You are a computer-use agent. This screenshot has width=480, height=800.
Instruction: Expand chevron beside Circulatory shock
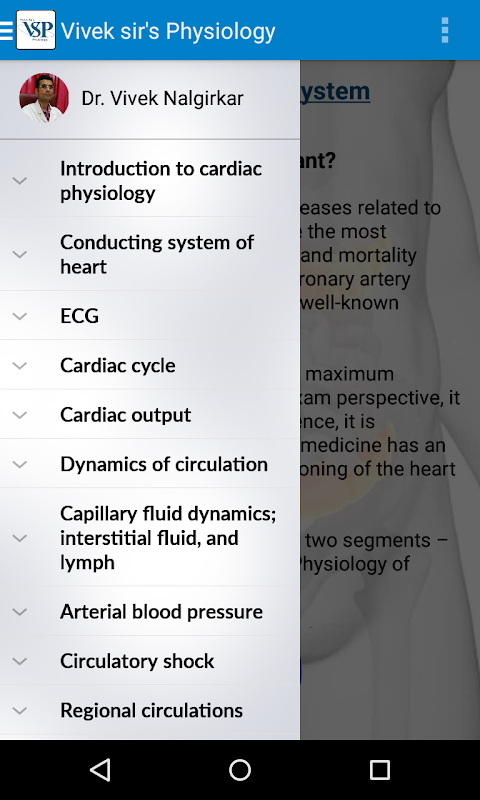(x=19, y=661)
